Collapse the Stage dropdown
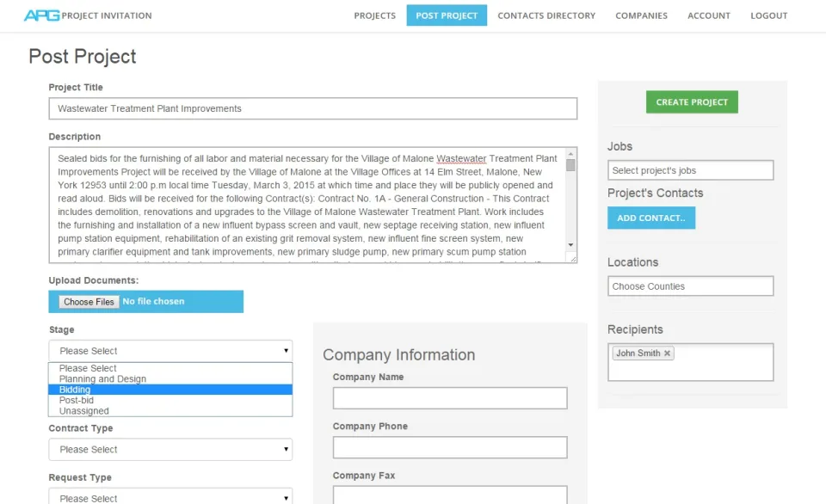The image size is (826, 504). (x=170, y=351)
